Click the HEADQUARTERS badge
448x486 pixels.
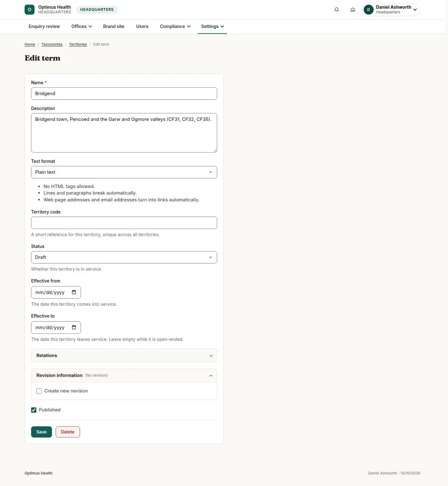click(97, 10)
